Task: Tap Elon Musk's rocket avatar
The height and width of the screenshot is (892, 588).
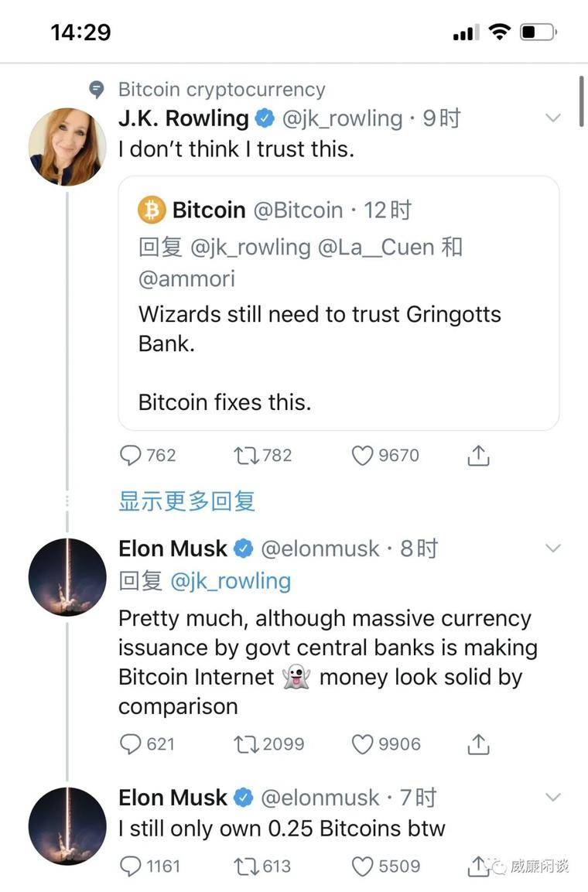Action: point(67,576)
